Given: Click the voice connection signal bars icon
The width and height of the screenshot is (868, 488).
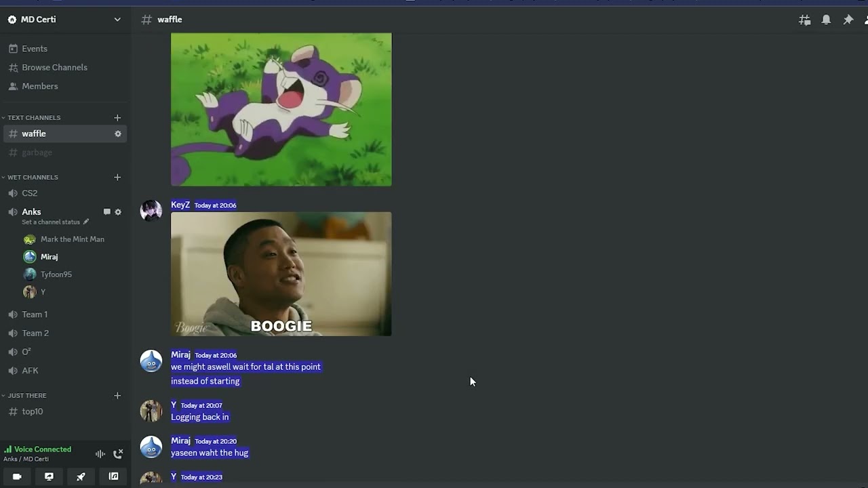Looking at the screenshot, I should [x=7, y=449].
